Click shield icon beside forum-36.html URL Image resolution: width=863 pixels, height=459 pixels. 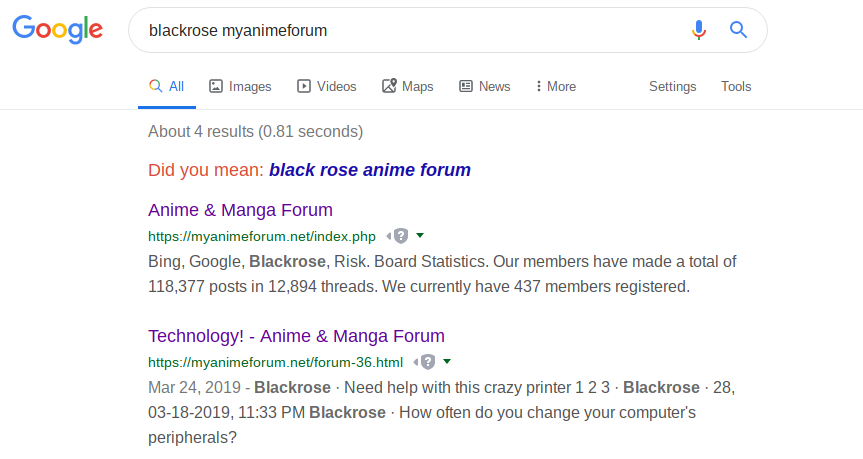coord(428,362)
